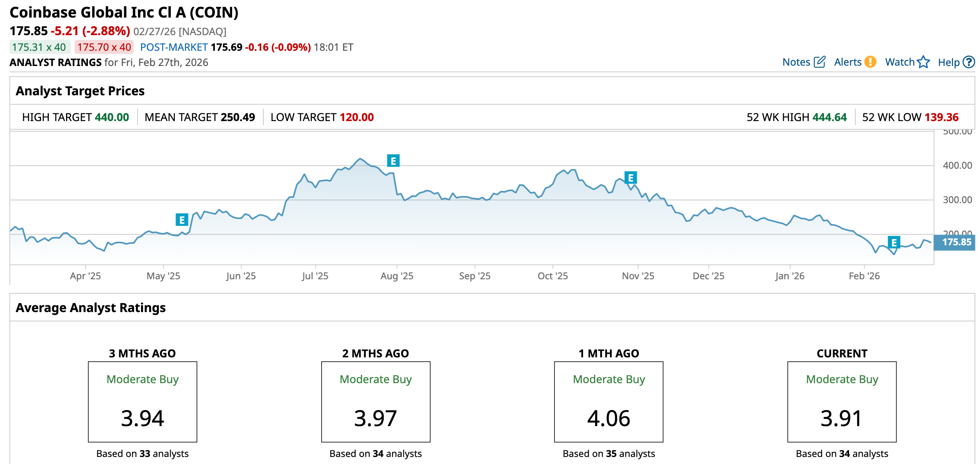Click the Notes pencil-edit icon
980x464 pixels.
[819, 62]
